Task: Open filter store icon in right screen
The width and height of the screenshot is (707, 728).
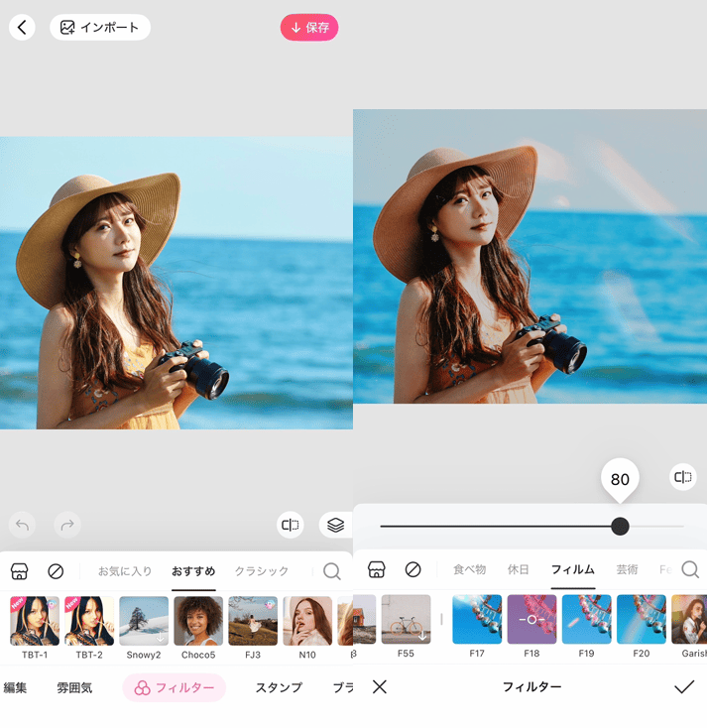Action: click(377, 569)
